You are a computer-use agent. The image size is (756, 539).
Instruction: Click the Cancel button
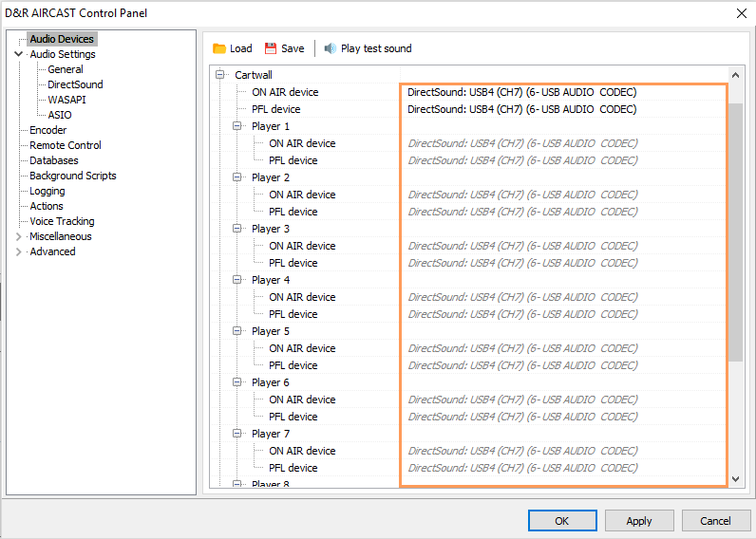tap(715, 520)
